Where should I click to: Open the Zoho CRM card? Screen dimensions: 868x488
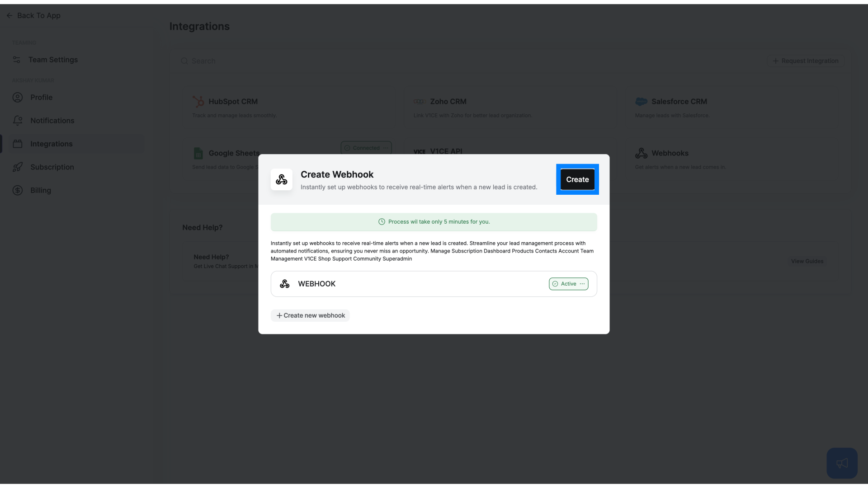(x=510, y=107)
